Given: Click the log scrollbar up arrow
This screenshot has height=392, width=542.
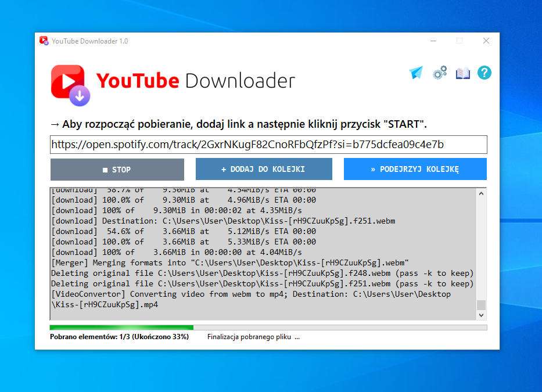Looking at the screenshot, I should pos(481,193).
